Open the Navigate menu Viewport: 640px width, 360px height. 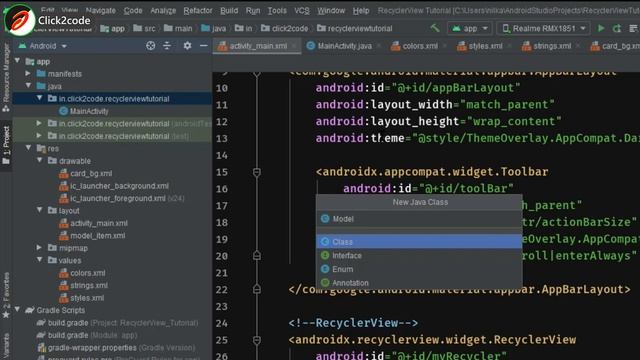click(100, 10)
